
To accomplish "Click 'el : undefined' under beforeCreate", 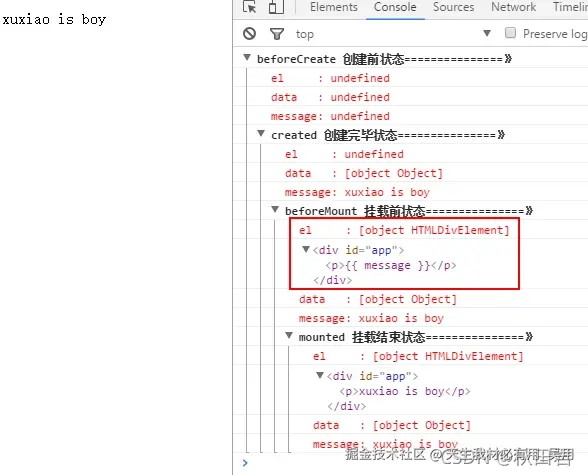I will tap(330, 78).
